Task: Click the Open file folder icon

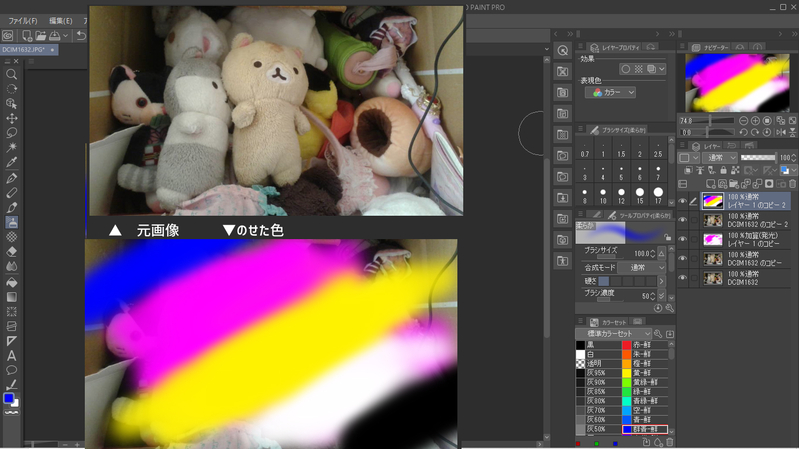Action: [41, 35]
